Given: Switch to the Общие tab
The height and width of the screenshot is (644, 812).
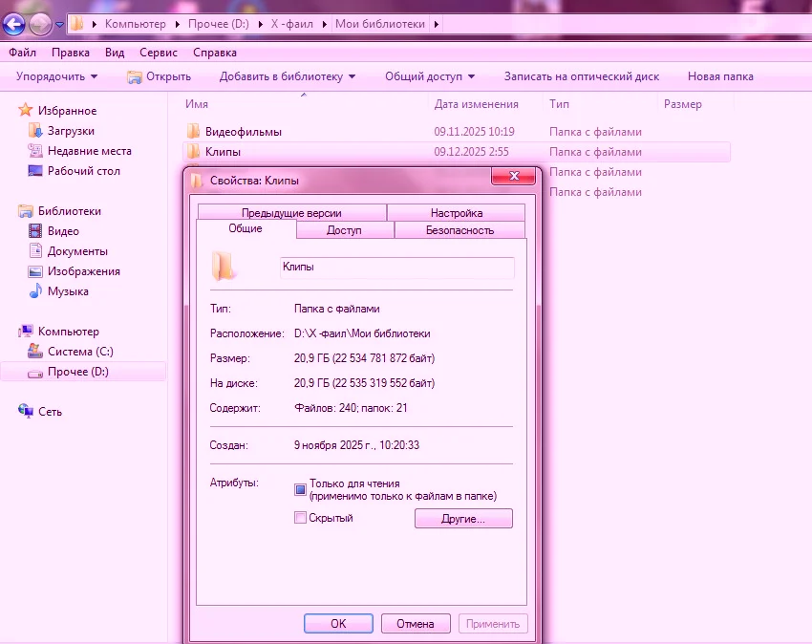Looking at the screenshot, I should [x=246, y=228].
